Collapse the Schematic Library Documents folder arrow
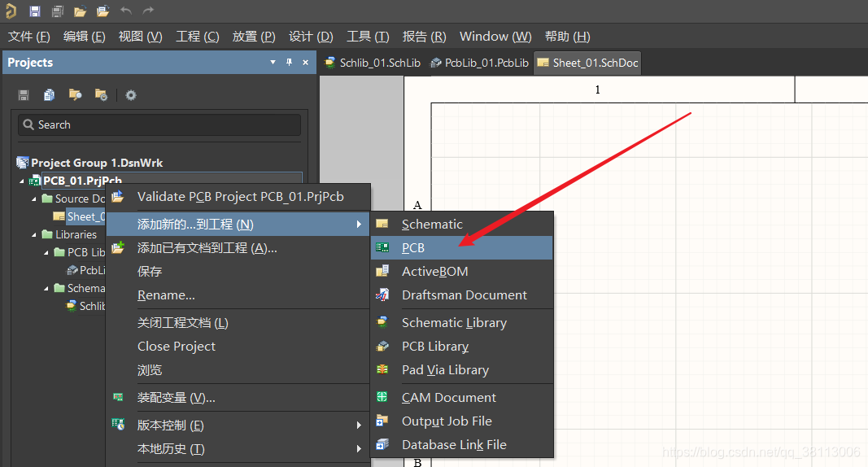 (x=46, y=288)
